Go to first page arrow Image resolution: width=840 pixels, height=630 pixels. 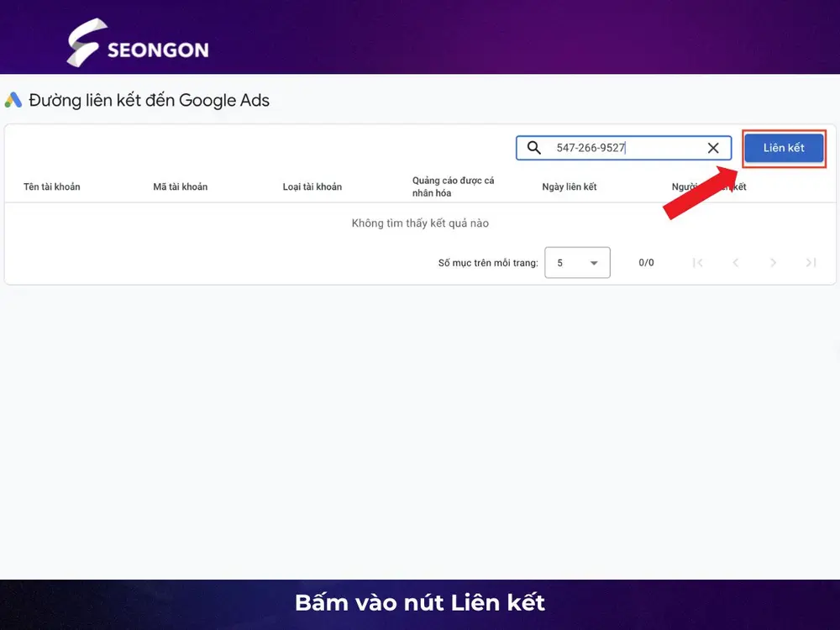697,262
